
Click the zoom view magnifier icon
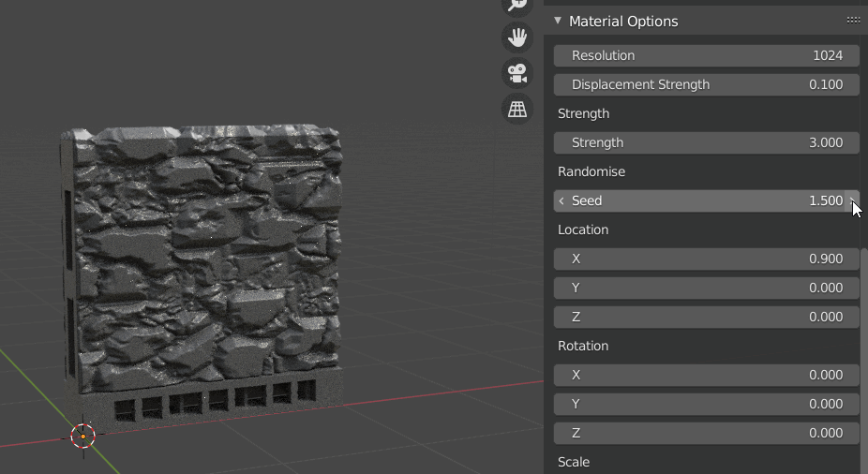pyautogui.click(x=517, y=5)
